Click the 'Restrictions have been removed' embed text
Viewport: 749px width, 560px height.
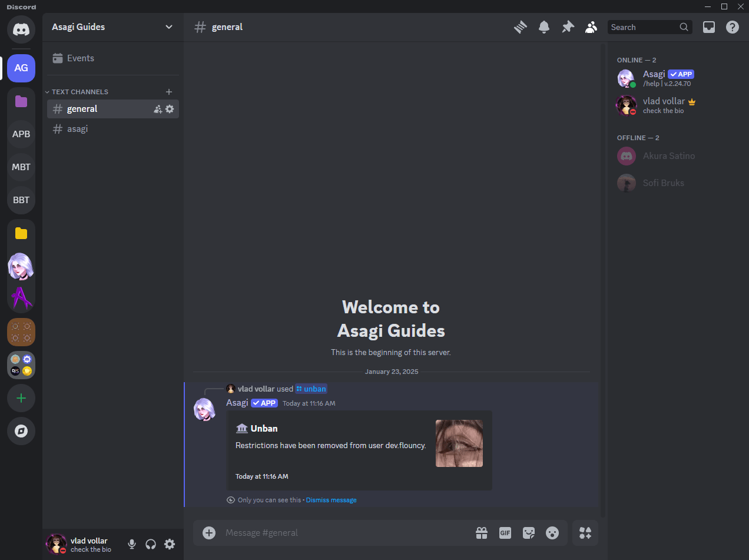330,446
